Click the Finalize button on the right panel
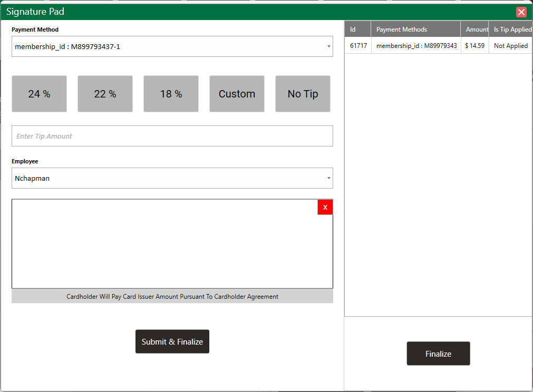The height and width of the screenshot is (392, 533). [x=438, y=354]
